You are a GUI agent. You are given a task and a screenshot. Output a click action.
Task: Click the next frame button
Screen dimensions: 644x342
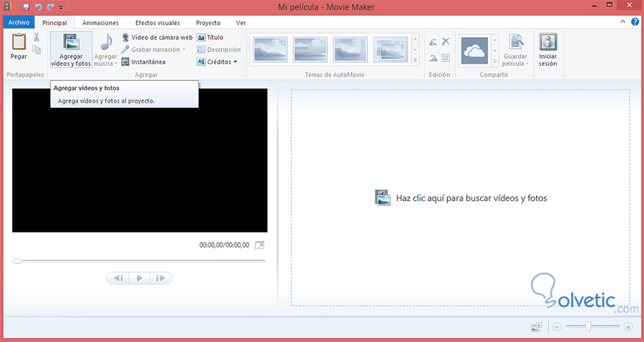[161, 278]
